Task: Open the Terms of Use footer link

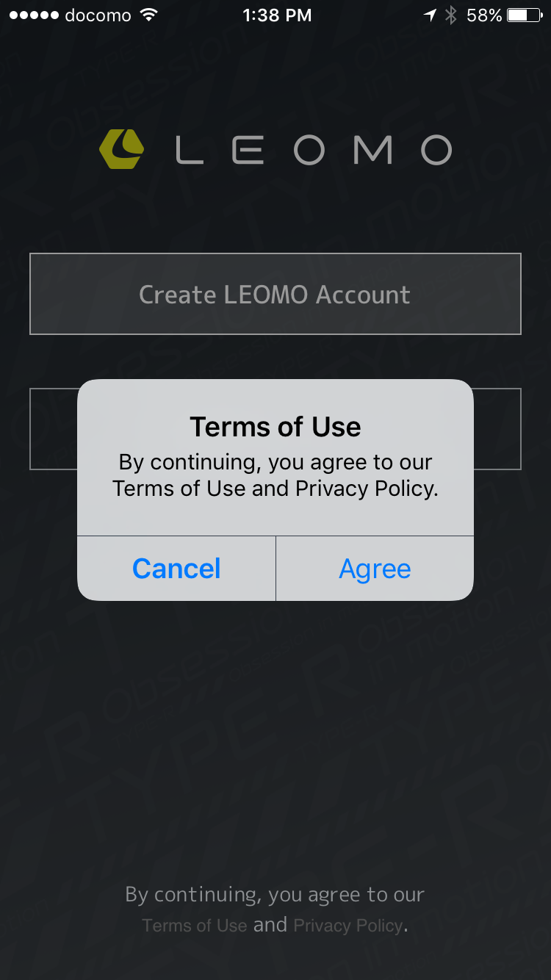Action: point(195,926)
